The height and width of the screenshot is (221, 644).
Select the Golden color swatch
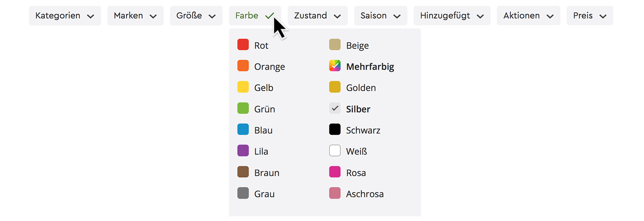335,87
